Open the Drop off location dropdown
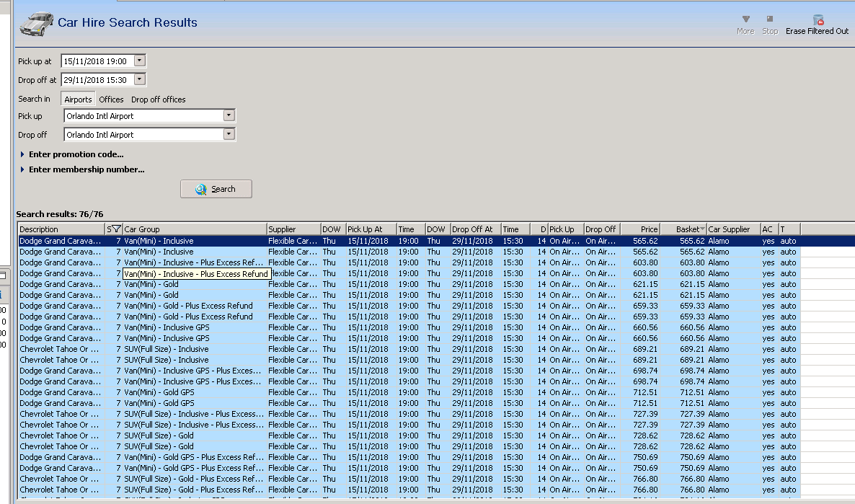Screen dimensions: 855x504 pos(229,134)
